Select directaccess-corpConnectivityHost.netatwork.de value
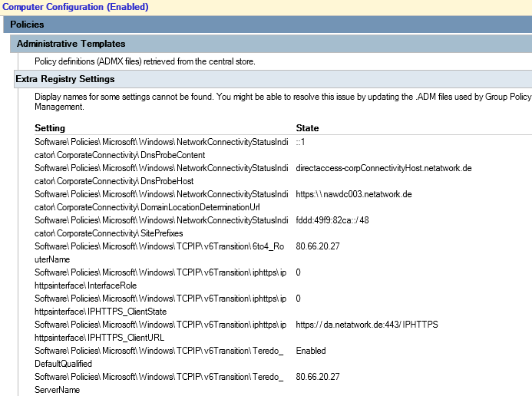This screenshot has width=532, height=396. tap(384, 168)
